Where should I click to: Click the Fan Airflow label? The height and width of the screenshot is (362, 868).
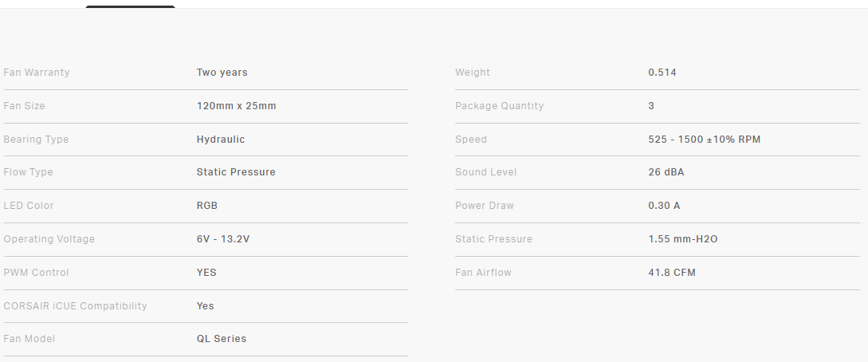[483, 273]
